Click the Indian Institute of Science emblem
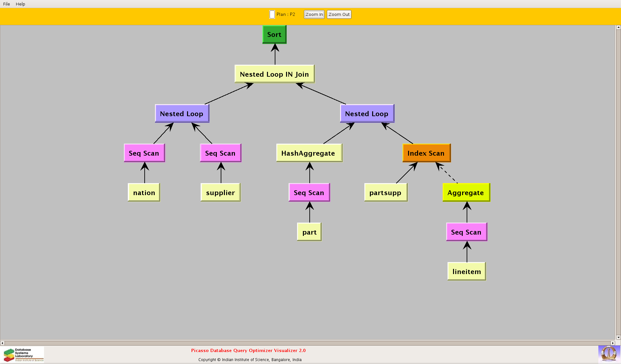 tap(609, 354)
